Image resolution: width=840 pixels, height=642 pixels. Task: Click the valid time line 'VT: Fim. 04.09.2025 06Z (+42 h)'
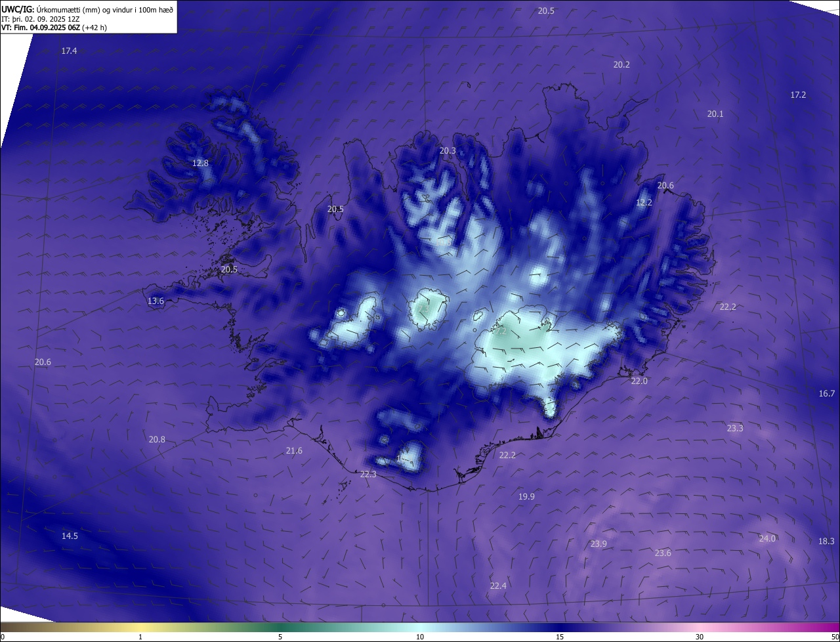click(x=54, y=27)
